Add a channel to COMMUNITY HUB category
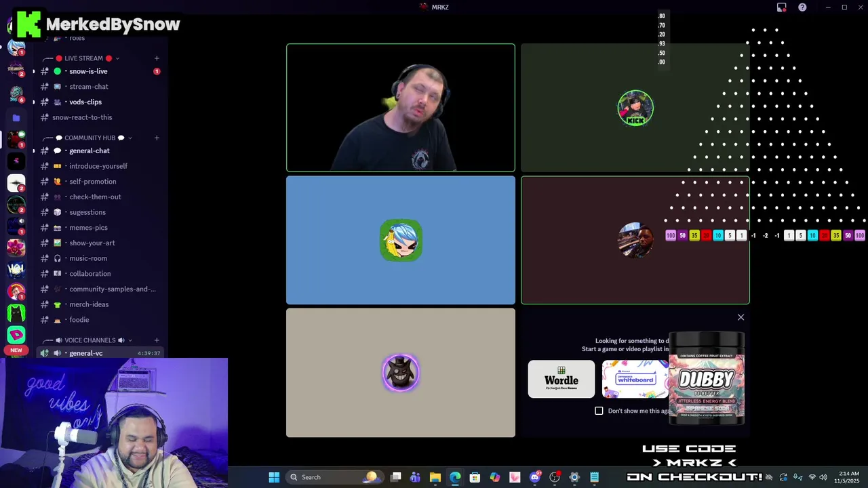Screen dimensions: 868x488 [x=157, y=138]
